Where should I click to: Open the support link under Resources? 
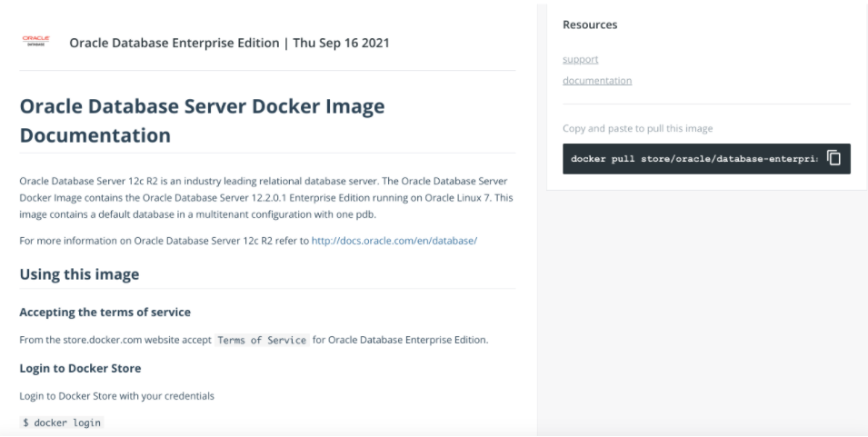click(580, 59)
